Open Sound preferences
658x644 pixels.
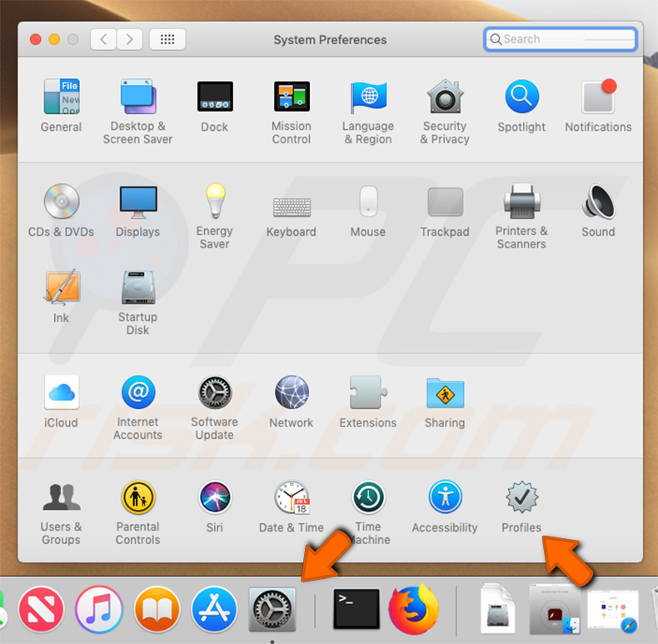click(598, 202)
